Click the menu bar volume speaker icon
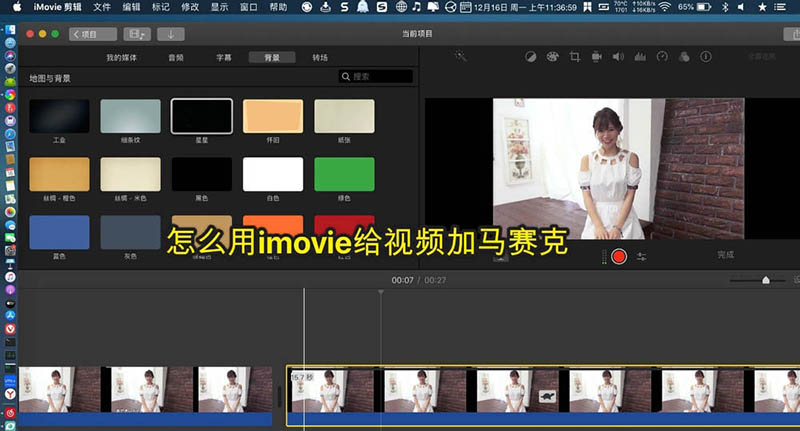800x431 pixels. 741,7
